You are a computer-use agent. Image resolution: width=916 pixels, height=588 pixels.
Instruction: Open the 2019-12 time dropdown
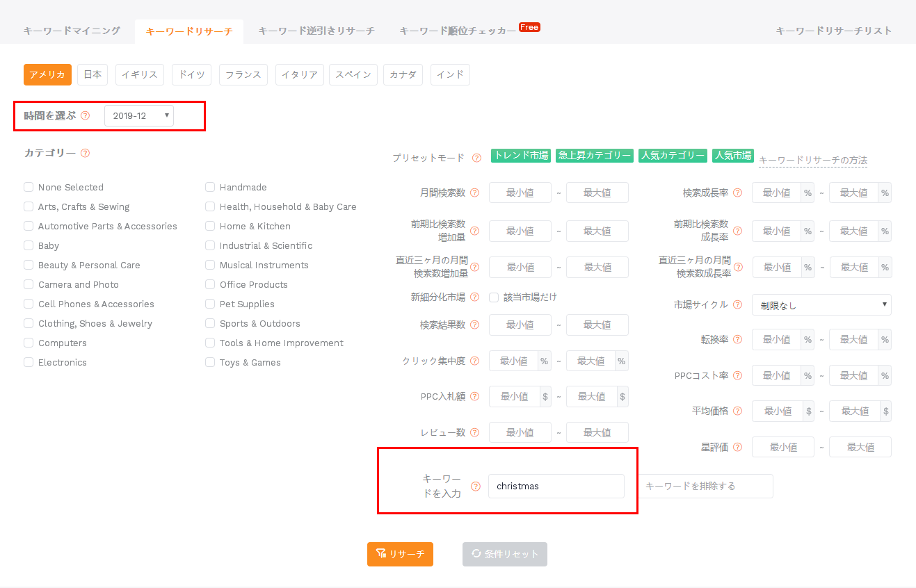[x=139, y=115]
